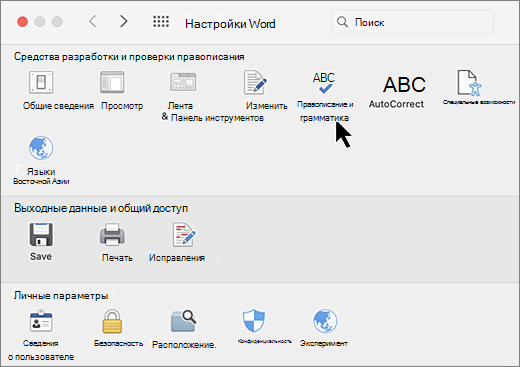Open the Просмотр settings pane

click(112, 82)
